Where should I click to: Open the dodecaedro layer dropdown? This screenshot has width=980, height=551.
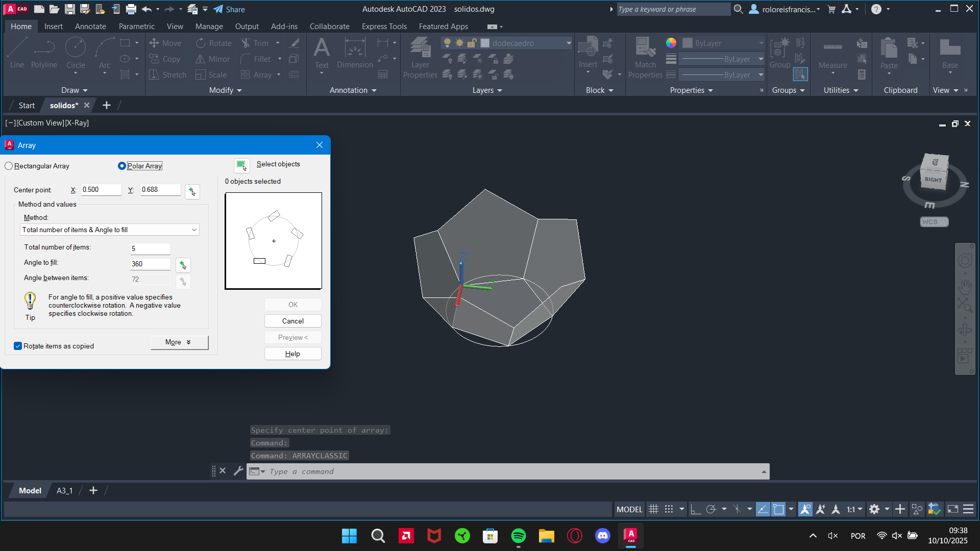point(569,43)
